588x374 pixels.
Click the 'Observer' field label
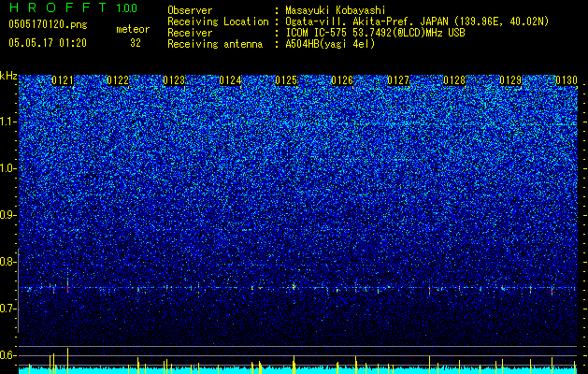pyautogui.click(x=190, y=10)
